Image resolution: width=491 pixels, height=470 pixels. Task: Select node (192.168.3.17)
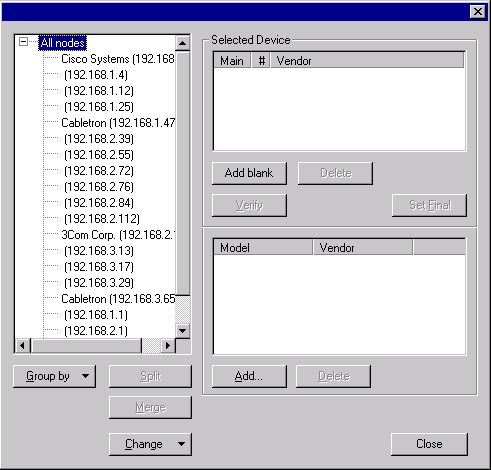coord(99,267)
